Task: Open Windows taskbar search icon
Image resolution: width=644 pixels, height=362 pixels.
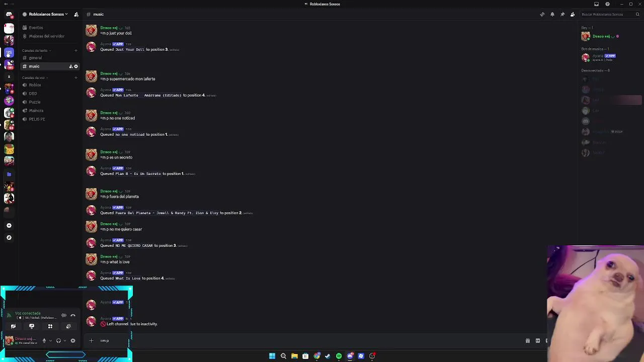Action: tap(283, 356)
